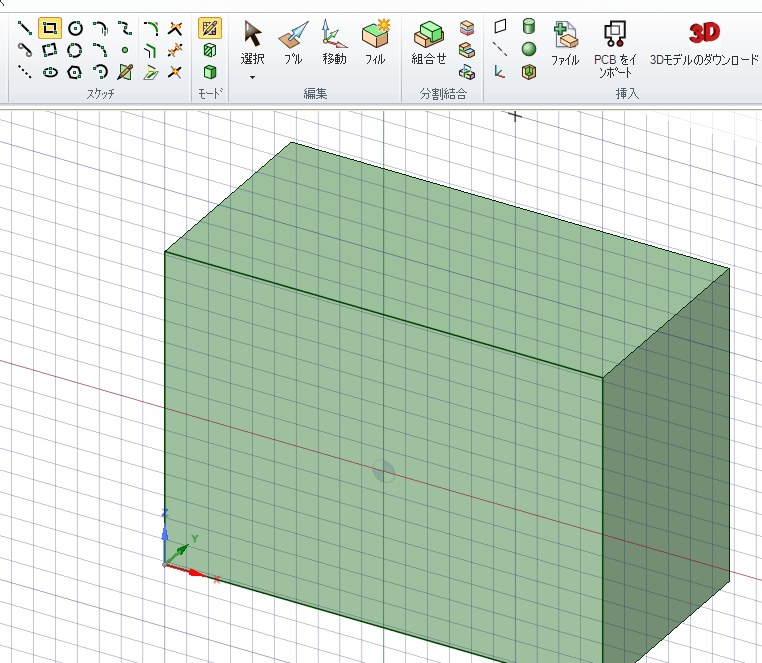Click 3Dモデルのダウンロード button
This screenshot has width=762, height=663.
click(704, 44)
